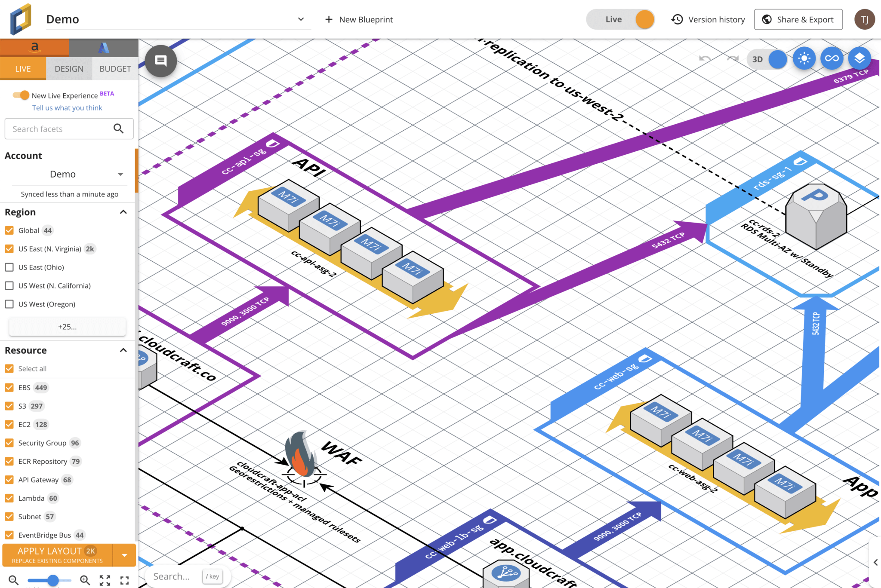
Task: Click the undo arrow icon on the canvas
Action: click(705, 59)
